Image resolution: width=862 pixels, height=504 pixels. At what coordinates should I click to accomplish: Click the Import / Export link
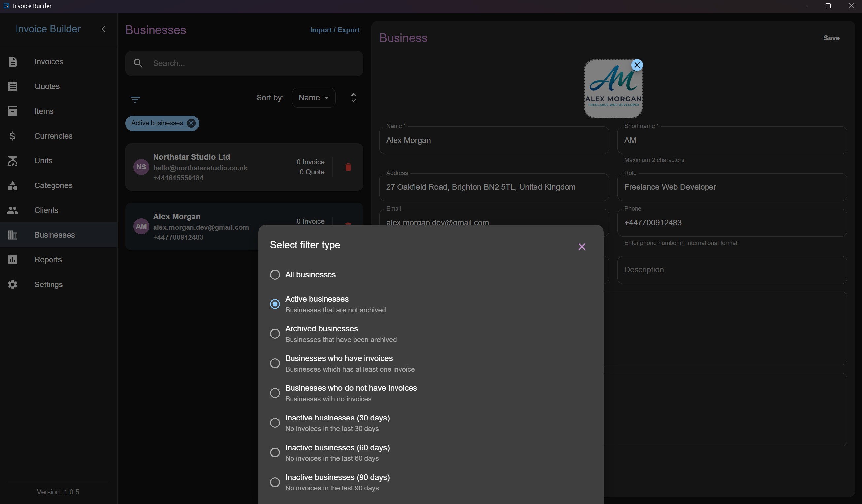click(334, 30)
